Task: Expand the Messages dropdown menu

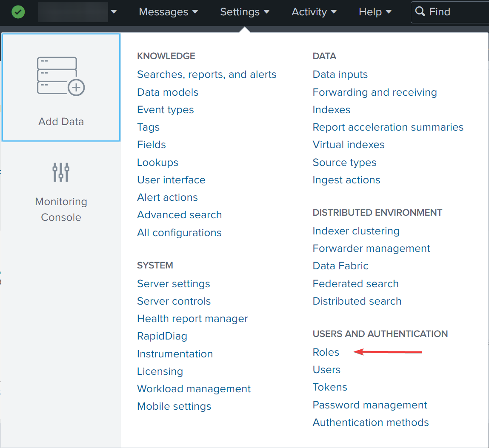Action: (168, 12)
